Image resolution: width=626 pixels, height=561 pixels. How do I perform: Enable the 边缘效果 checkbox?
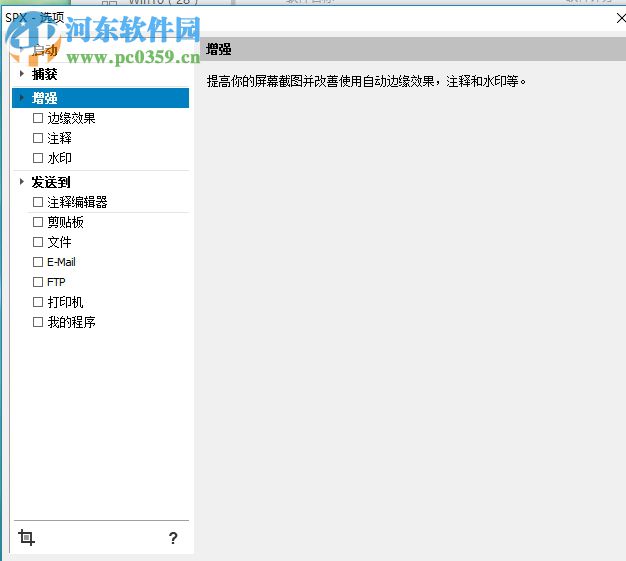coord(38,118)
